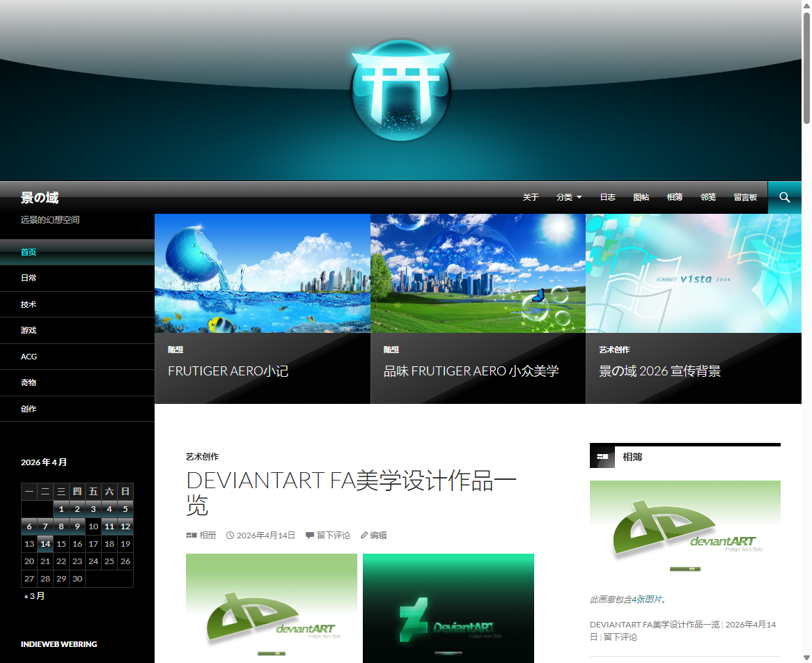812x663 pixels.
Task: Go to 留言板 in the top navigation
Action: click(x=745, y=198)
